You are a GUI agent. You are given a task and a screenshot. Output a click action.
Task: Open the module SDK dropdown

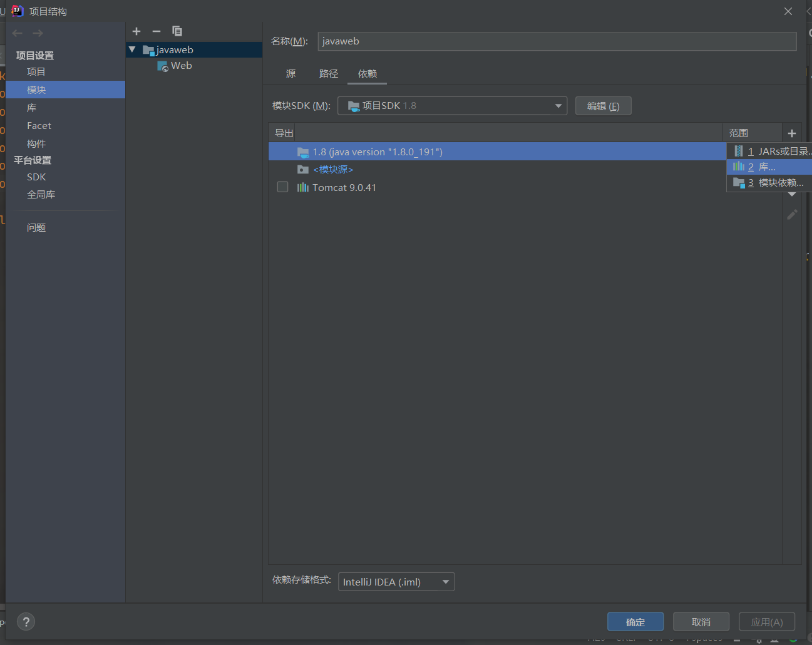[453, 106]
